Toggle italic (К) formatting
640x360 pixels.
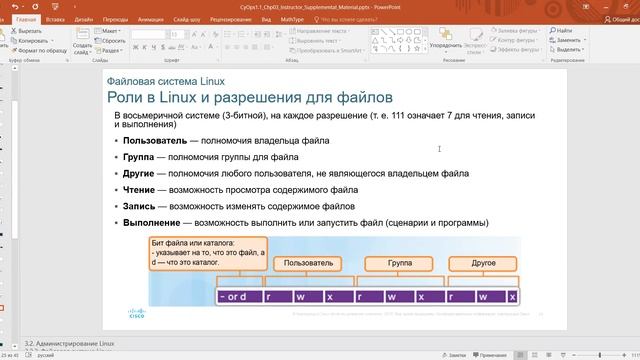pyautogui.click(x=144, y=47)
